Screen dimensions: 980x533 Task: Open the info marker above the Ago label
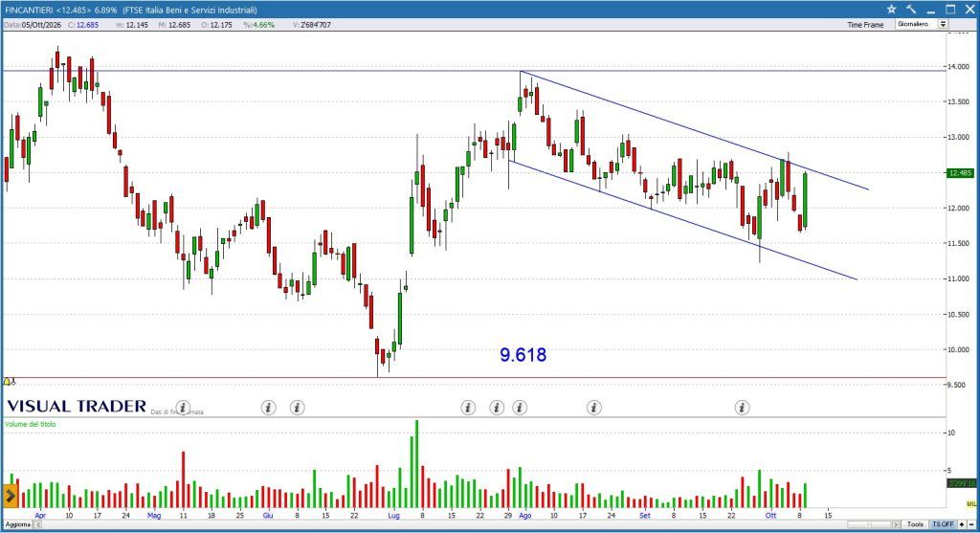click(x=520, y=408)
